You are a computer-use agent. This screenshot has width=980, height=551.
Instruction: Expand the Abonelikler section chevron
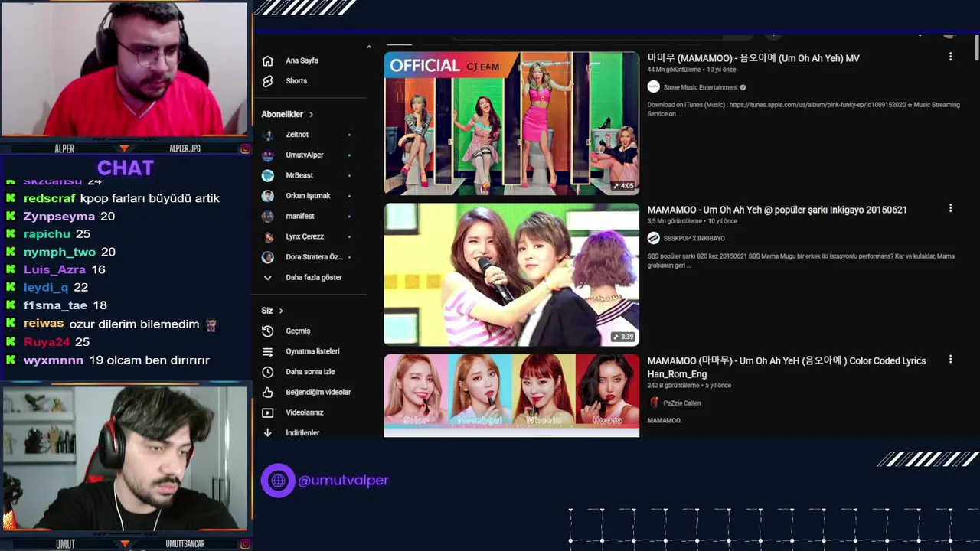[x=311, y=115]
